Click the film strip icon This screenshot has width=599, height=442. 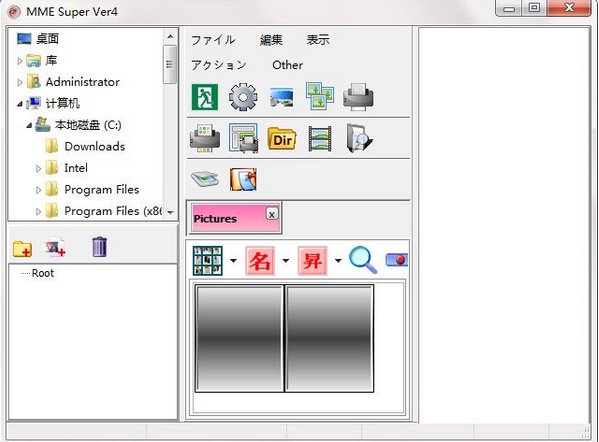320,139
